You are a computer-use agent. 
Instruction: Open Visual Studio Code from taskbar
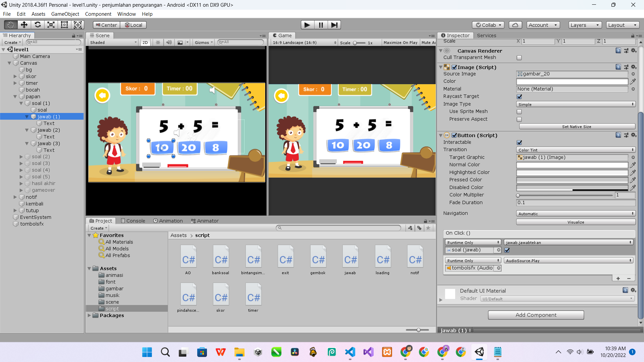pos(350,352)
